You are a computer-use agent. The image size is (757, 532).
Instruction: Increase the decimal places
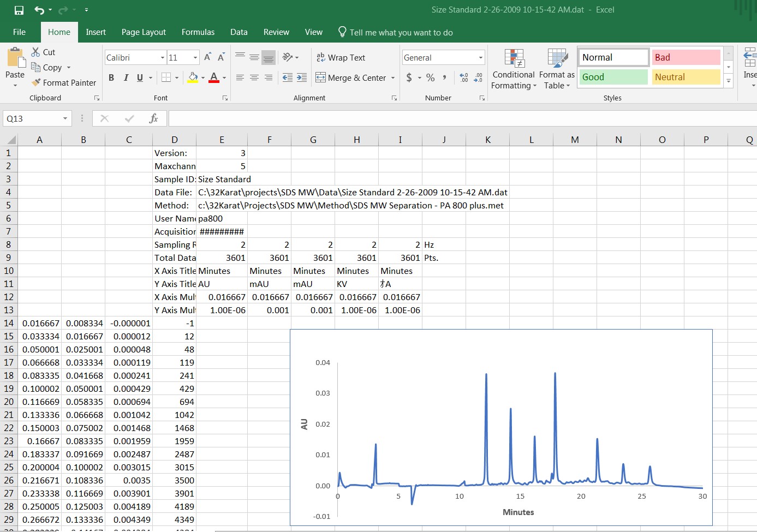[464, 77]
